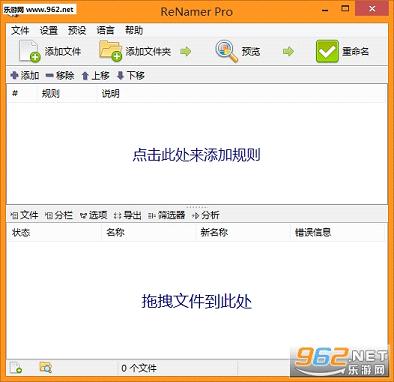Click the 添加文件夹 folder icon
Image resolution: width=394 pixels, height=382 pixels.
tap(110, 51)
